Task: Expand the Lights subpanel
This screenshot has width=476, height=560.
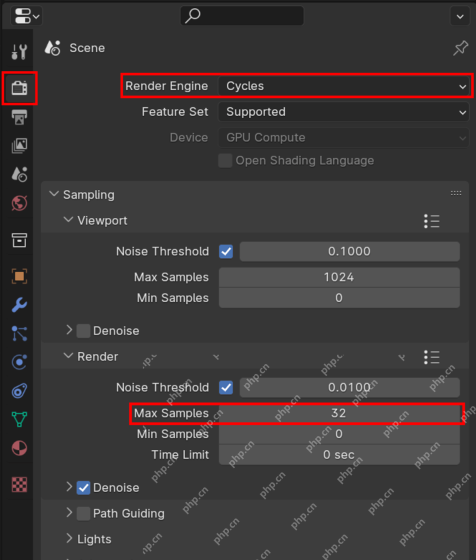Action: pyautogui.click(x=69, y=538)
